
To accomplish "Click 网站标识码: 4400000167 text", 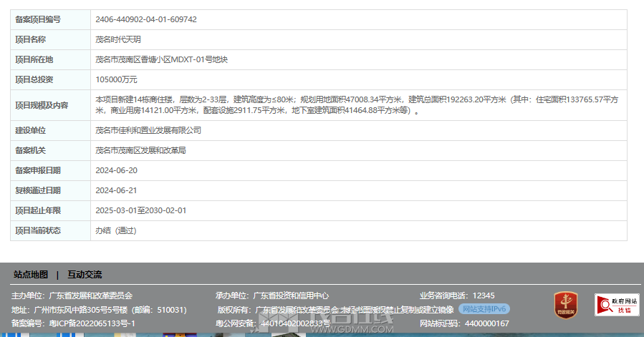I will (464, 323).
